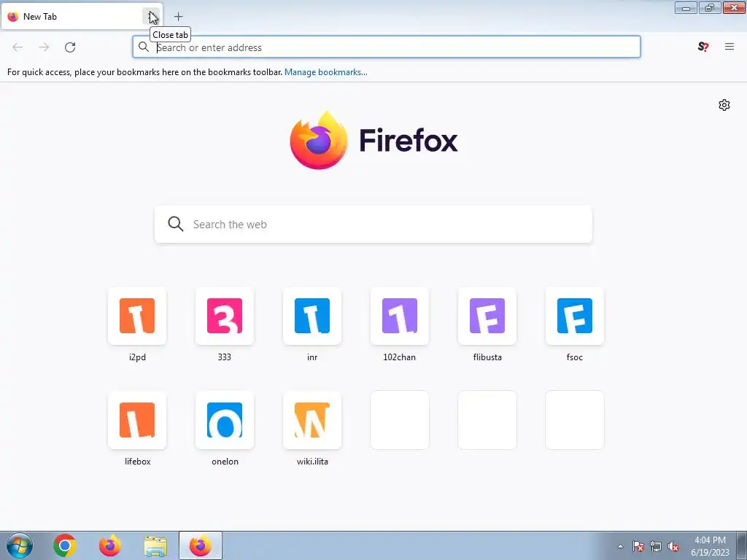Screen dimensions: 747x560
Task: Open the i2pd shortcut tile
Action: click(x=137, y=316)
